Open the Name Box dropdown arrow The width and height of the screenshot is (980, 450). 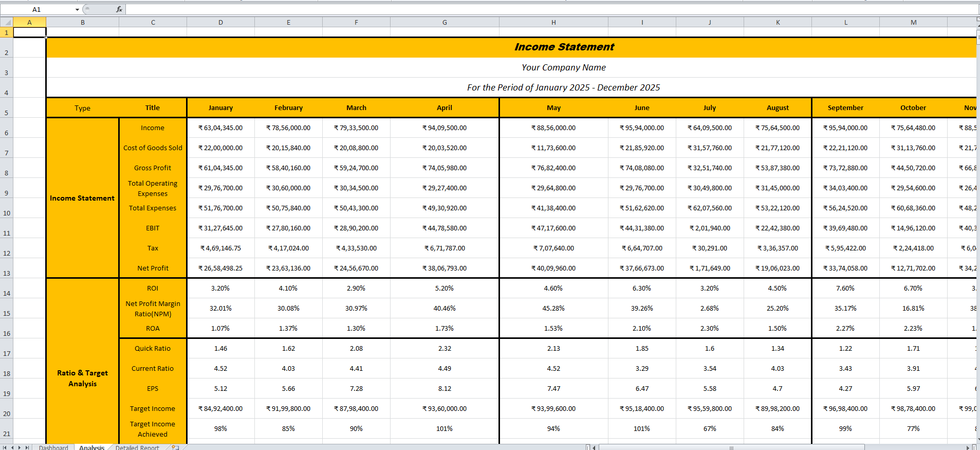[77, 10]
